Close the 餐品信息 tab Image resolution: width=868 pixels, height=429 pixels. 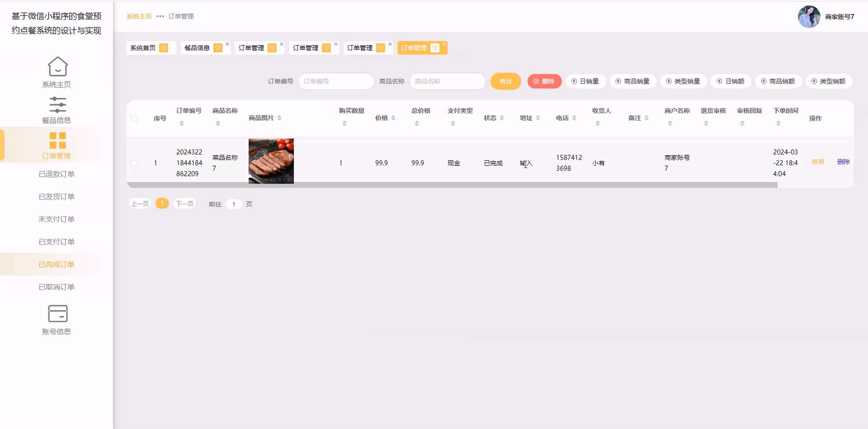[228, 44]
